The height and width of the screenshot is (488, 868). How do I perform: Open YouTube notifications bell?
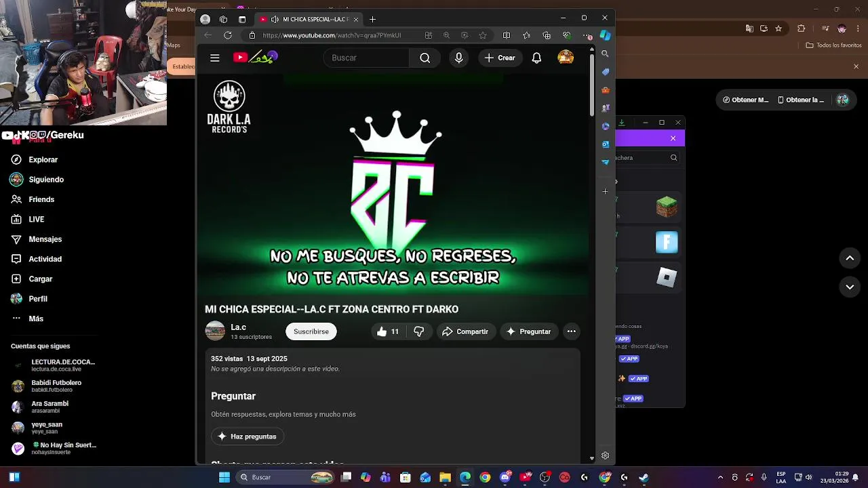[536, 58]
